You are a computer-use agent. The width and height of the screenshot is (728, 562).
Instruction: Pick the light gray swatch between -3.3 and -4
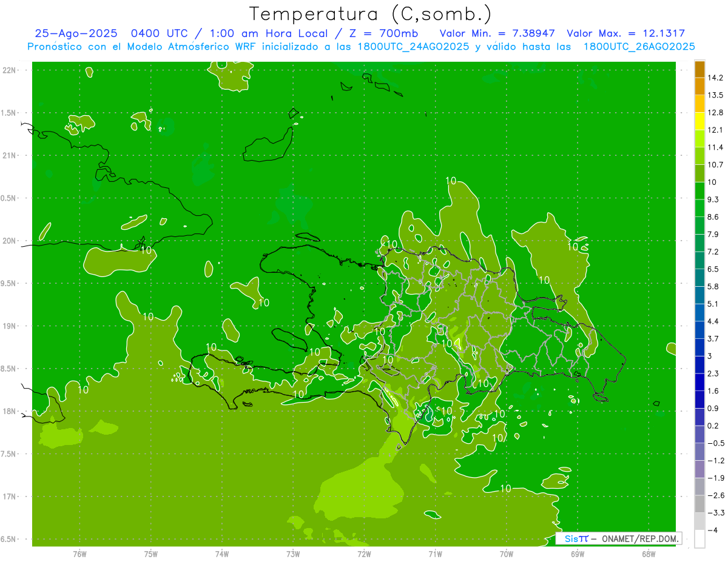coord(699,521)
